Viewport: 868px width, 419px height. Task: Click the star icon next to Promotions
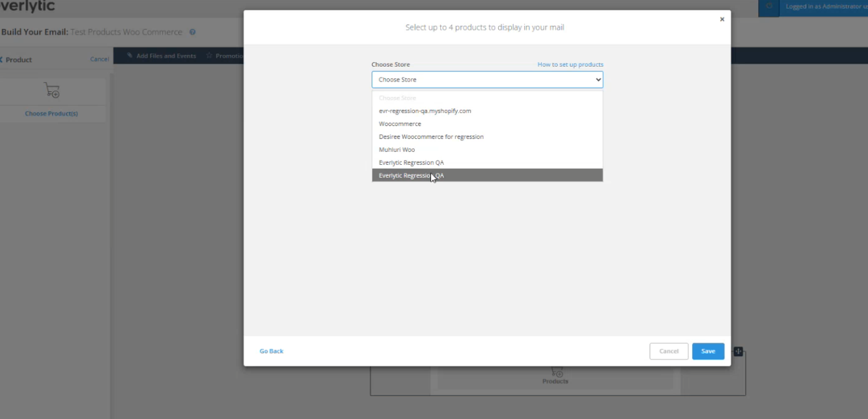pyautogui.click(x=208, y=56)
